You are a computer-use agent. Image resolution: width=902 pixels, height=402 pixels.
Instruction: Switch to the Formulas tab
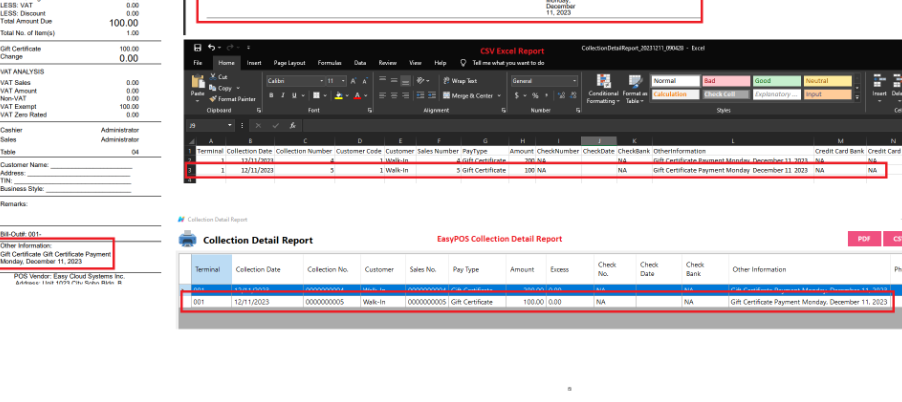coord(330,63)
